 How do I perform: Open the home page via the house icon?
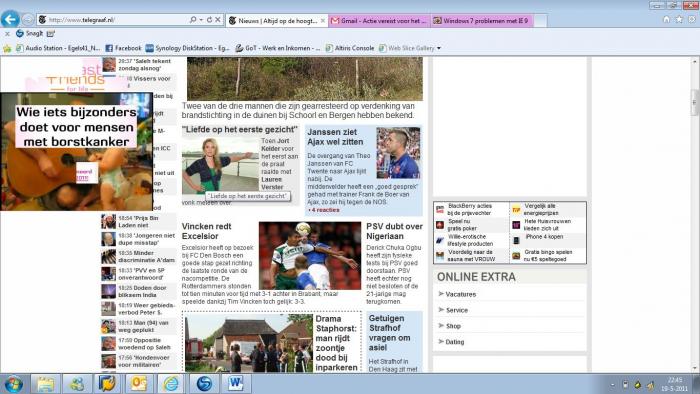click(x=666, y=20)
